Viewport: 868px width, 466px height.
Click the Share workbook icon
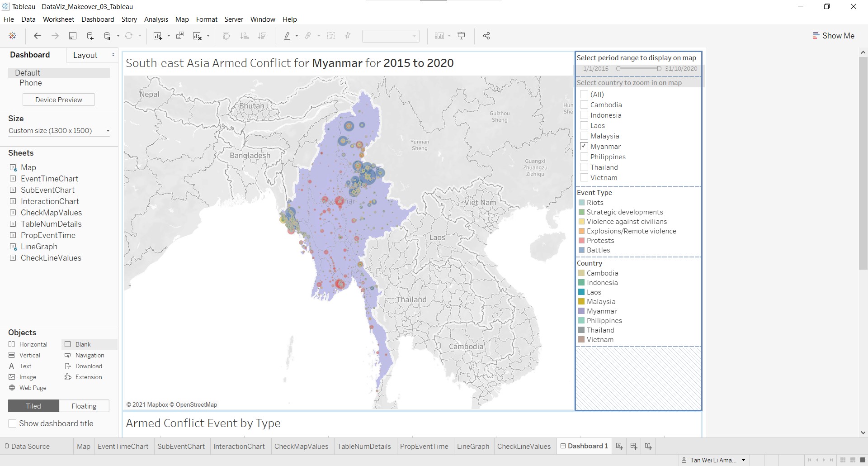click(x=486, y=36)
